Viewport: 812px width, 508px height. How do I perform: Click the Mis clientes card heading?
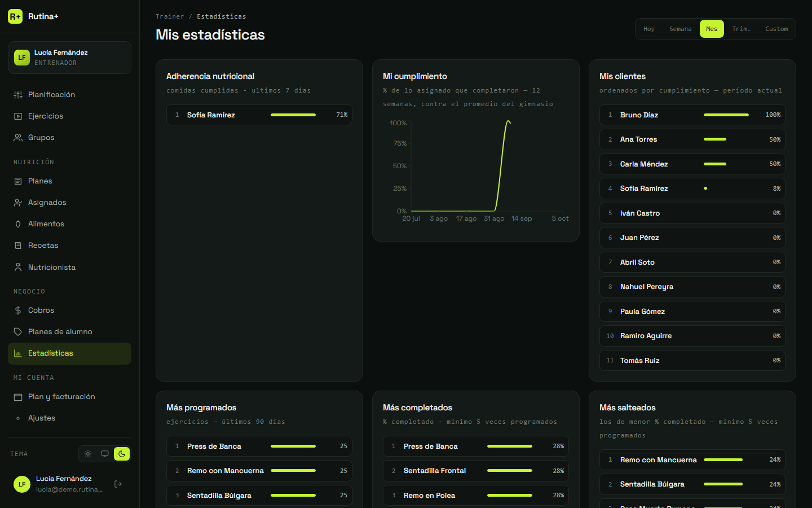click(623, 76)
